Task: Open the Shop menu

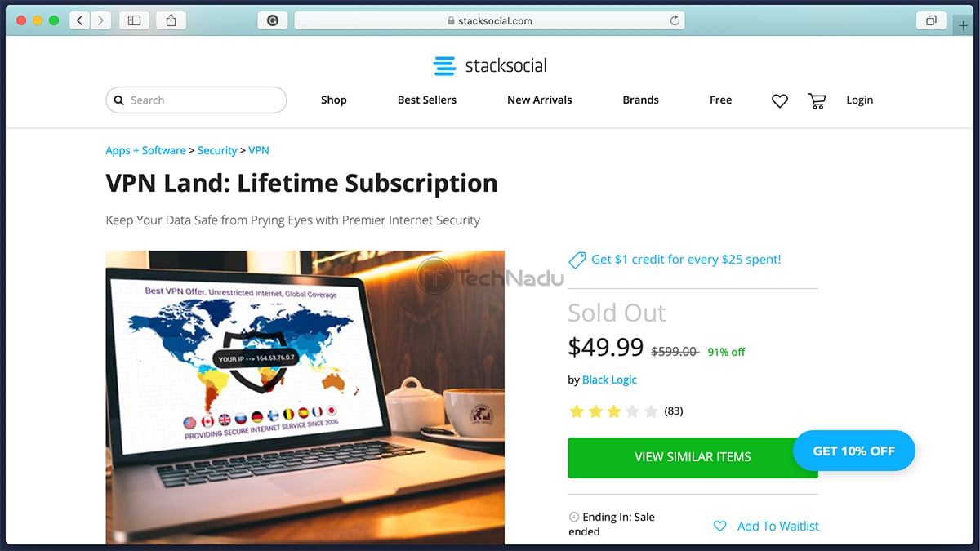Action: [334, 100]
